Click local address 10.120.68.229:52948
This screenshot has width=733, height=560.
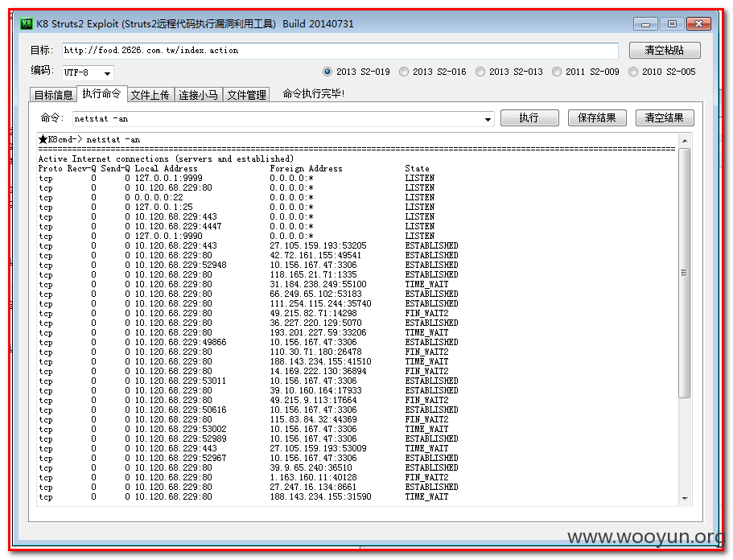tap(181, 265)
